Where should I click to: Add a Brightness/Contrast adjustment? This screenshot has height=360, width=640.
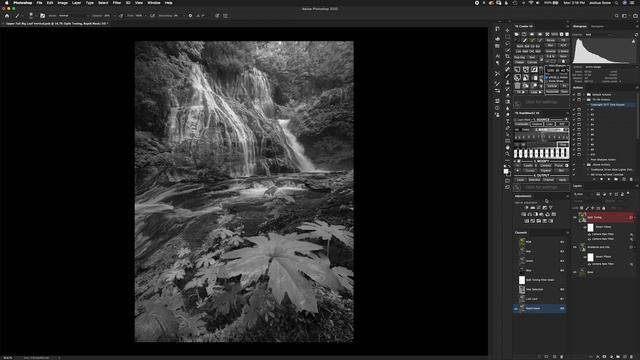[x=527, y=207]
